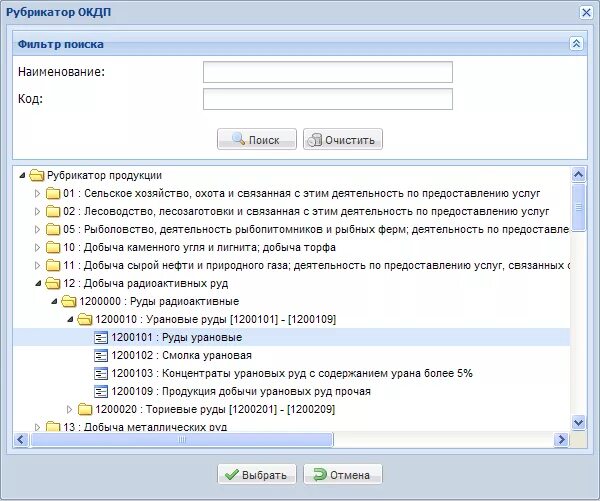This screenshot has width=600, height=501.
Task: Click horizontal scrollbar right arrow
Action: 561,439
